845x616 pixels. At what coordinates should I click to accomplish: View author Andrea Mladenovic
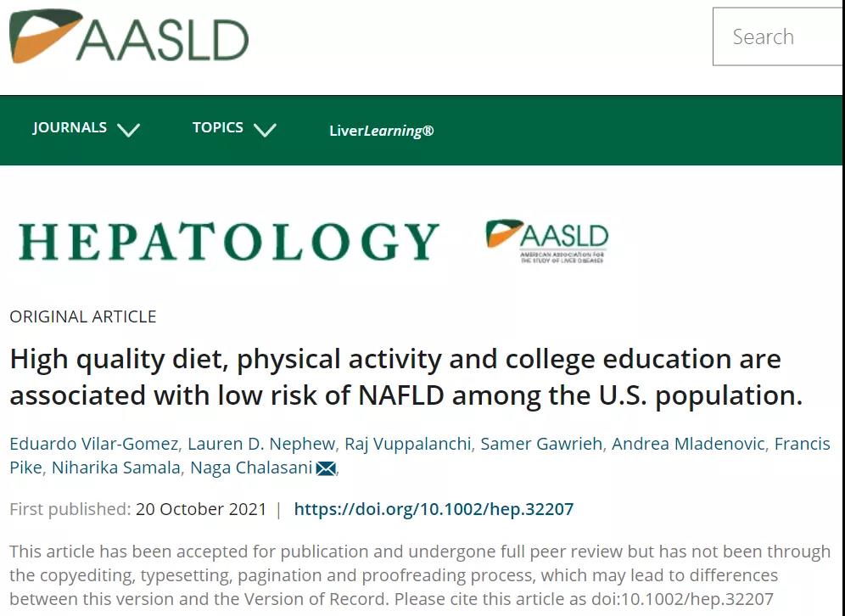688,444
